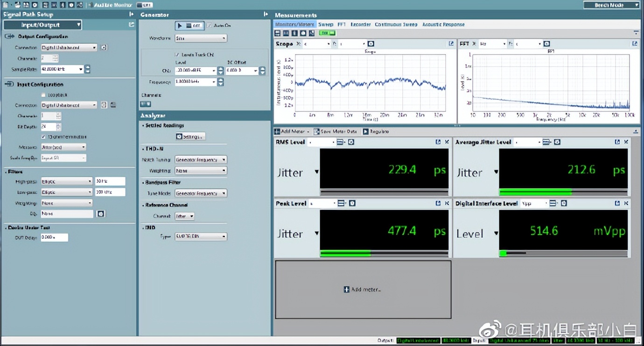Toggle the generator On/Off switch
The height and width of the screenshot is (346, 644).
[x=189, y=26]
